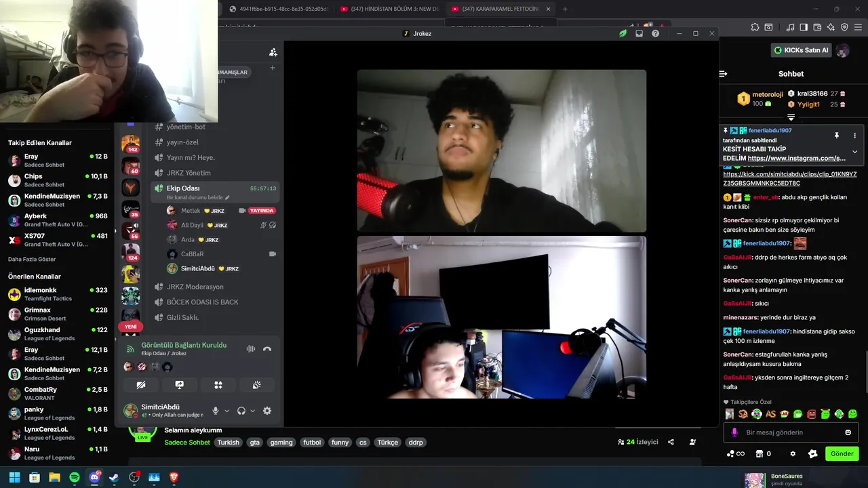Deafen headphones in Discord
Viewport: 868px width, 488px height.
click(x=241, y=411)
